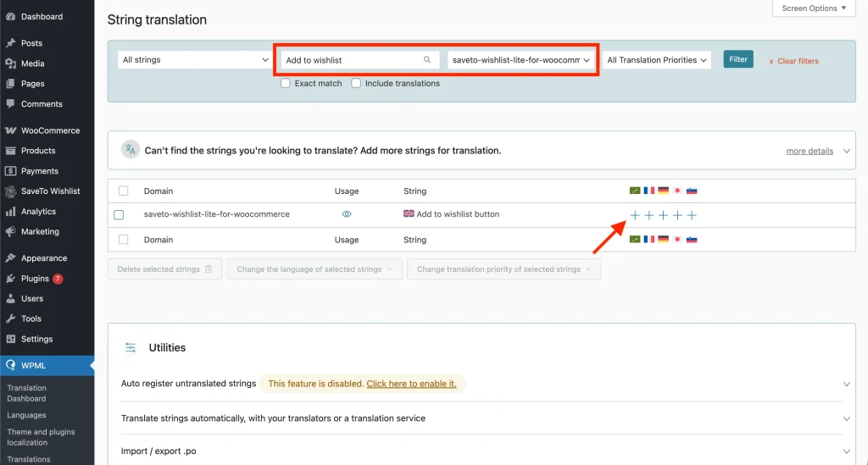Image resolution: width=868 pixels, height=465 pixels.
Task: Click the Delete selected strings button
Action: [164, 269]
